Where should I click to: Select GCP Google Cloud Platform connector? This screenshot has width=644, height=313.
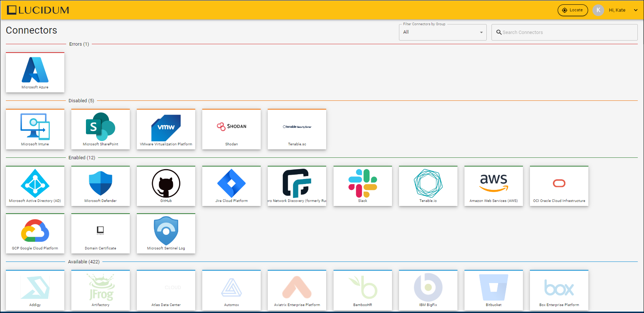coord(35,233)
